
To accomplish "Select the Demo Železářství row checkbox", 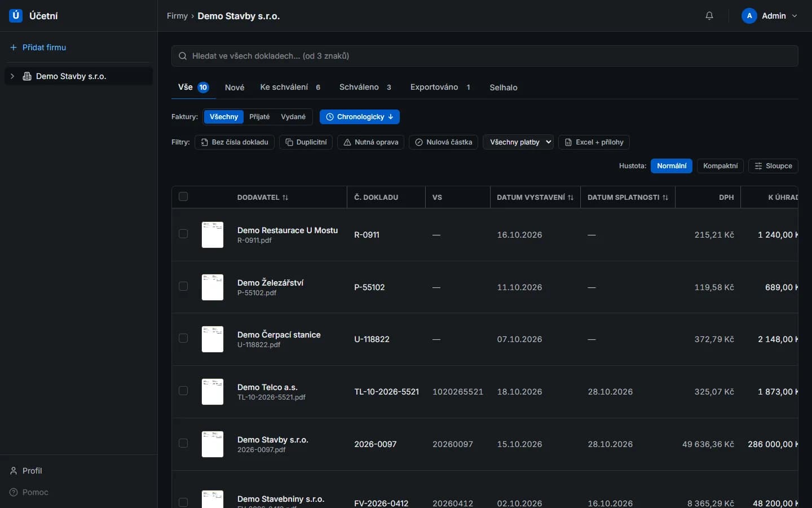I will pyautogui.click(x=183, y=286).
